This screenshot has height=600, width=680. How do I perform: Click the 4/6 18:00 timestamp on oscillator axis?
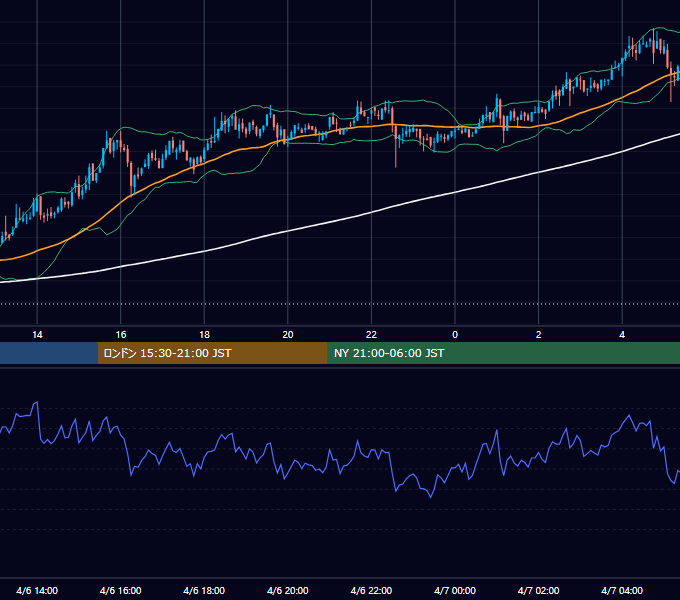coord(204,590)
